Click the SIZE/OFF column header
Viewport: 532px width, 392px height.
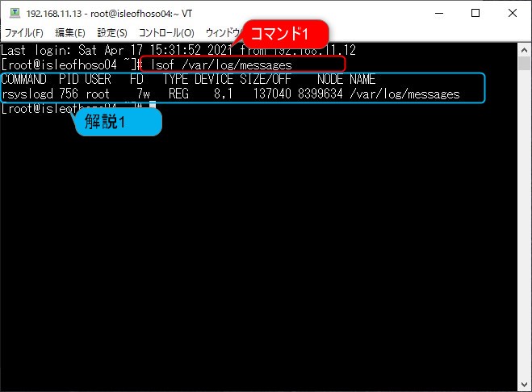(x=266, y=79)
